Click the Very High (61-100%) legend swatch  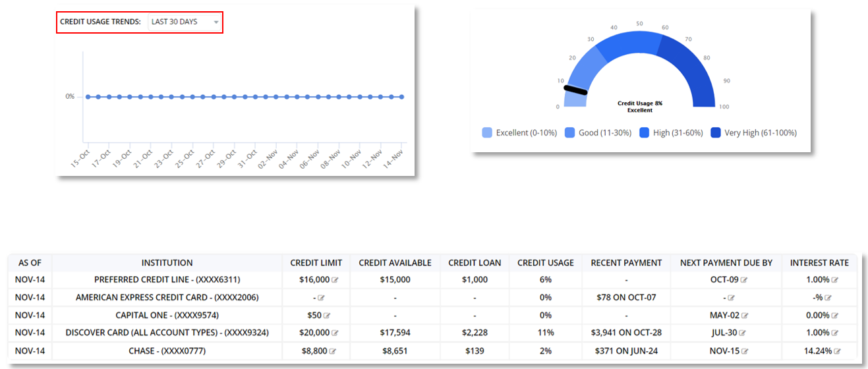[x=715, y=132]
